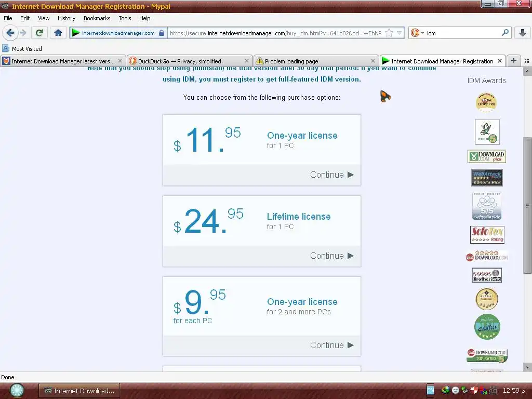This screenshot has height=399, width=532.
Task: Continue with $9.95 multi-PC license
Action: tap(332, 345)
